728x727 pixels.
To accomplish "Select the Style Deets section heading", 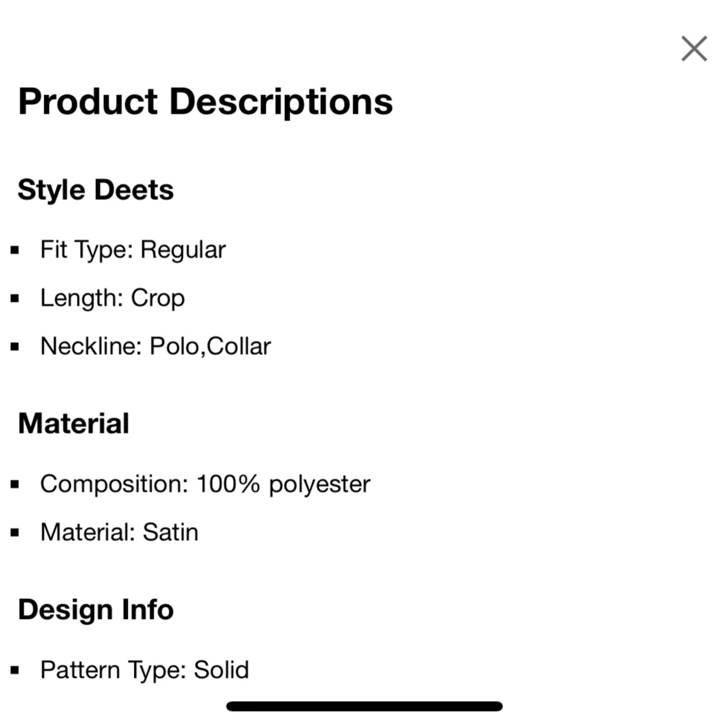I will point(96,191).
